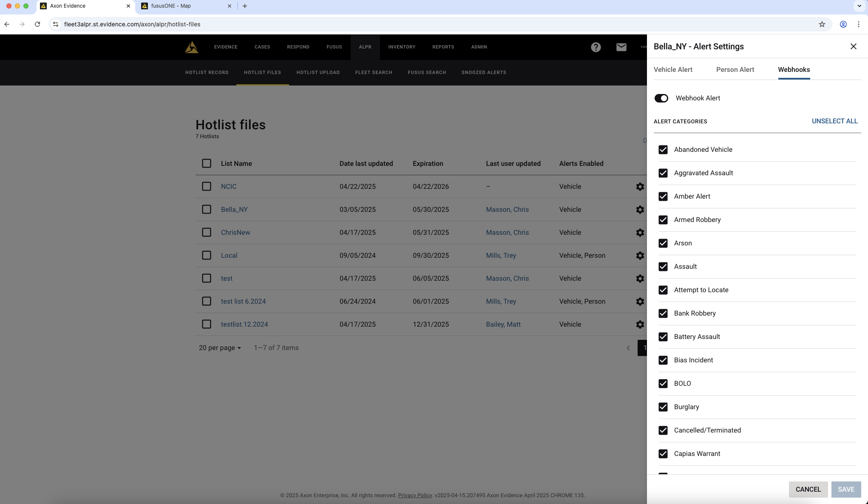The height and width of the screenshot is (504, 868).
Task: Open the tab strip chevron menu
Action: click(x=859, y=6)
